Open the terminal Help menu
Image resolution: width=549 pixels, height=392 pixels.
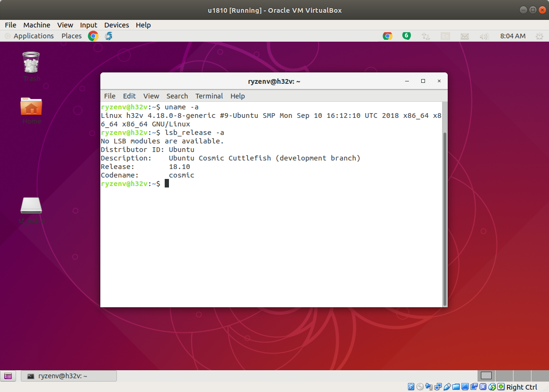[238, 96]
